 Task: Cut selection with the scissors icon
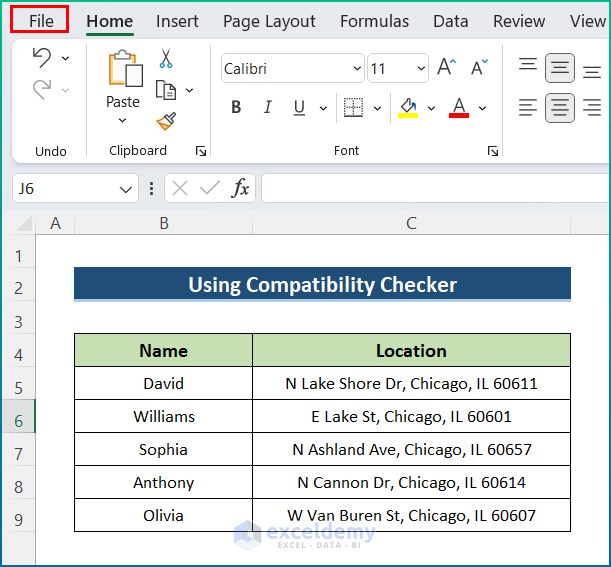166,58
